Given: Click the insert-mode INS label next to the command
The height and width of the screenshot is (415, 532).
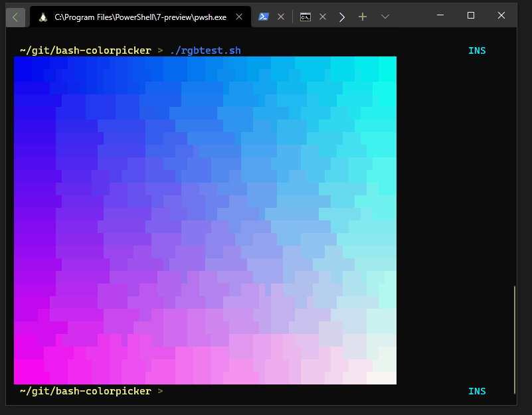Looking at the screenshot, I should pyautogui.click(x=477, y=50).
